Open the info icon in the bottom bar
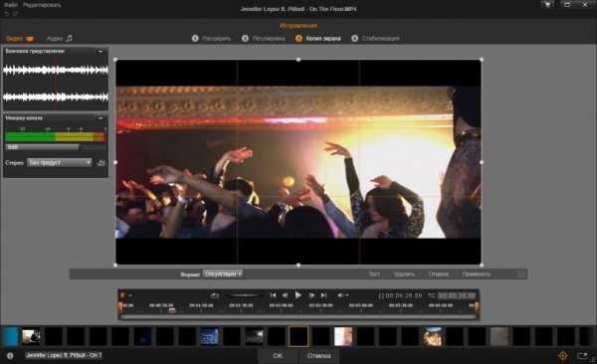 [10, 356]
